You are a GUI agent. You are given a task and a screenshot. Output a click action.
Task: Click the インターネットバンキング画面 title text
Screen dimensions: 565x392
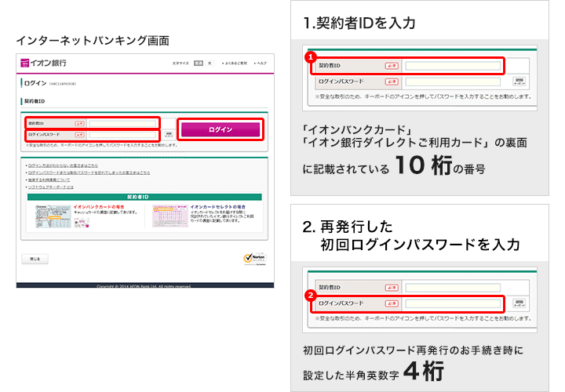tap(93, 41)
